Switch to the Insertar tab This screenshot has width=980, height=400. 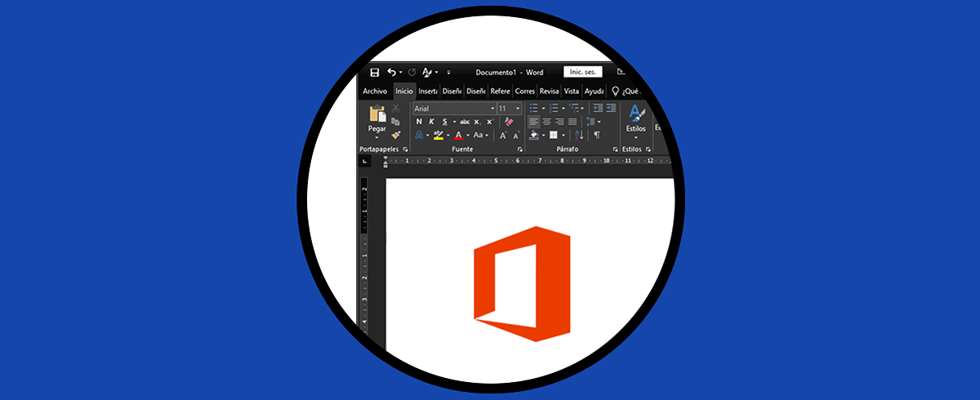(x=428, y=91)
